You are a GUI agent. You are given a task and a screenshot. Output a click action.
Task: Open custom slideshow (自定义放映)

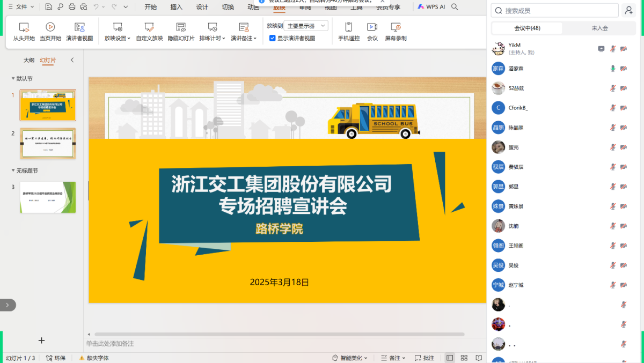(x=149, y=32)
